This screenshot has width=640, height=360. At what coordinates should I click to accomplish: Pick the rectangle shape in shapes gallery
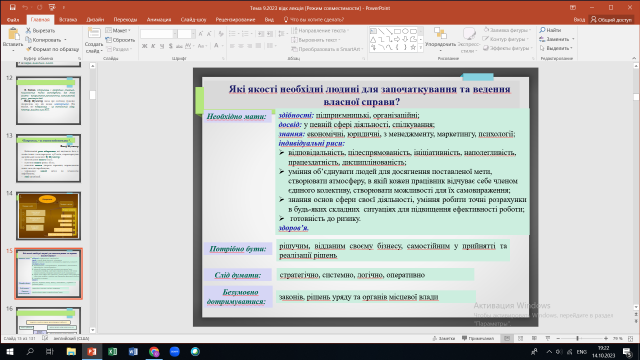pyautogui.click(x=397, y=31)
